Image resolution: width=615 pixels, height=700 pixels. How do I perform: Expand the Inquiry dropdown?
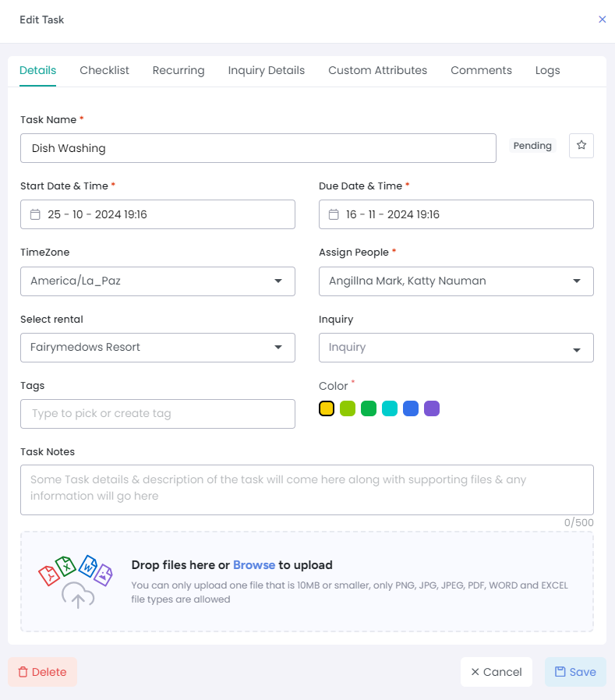[x=577, y=348]
